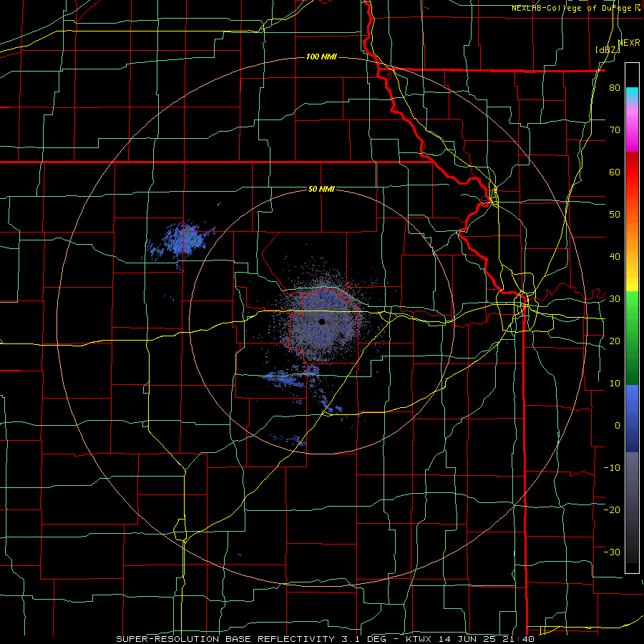The width and height of the screenshot is (644, 644).
Task: Click the -20 dBZ legend value
Action: coord(612,510)
